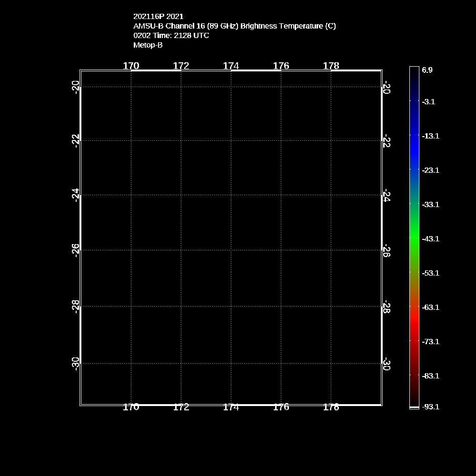
Task: Click the -20 latitude label on left axis
Action: 75,87
